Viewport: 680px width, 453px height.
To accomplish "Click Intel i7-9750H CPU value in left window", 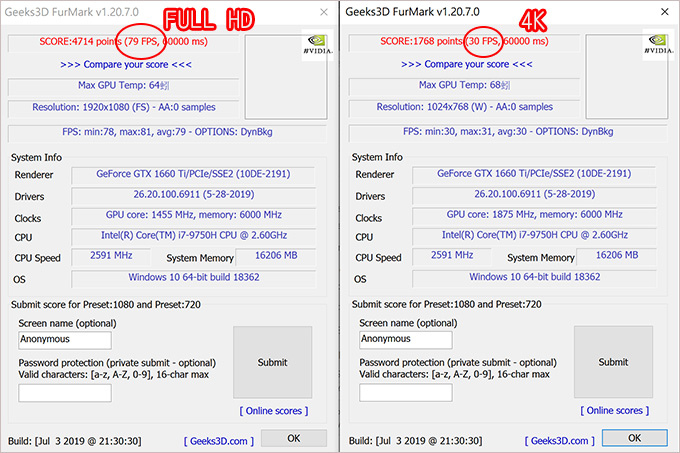I will coord(193,235).
